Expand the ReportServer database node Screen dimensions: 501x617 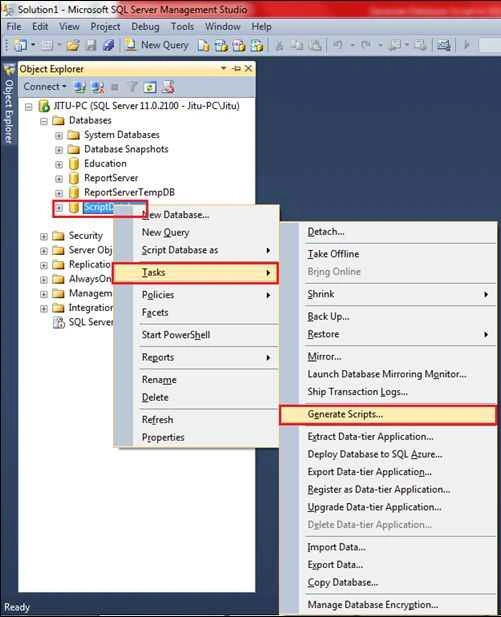[x=59, y=179]
